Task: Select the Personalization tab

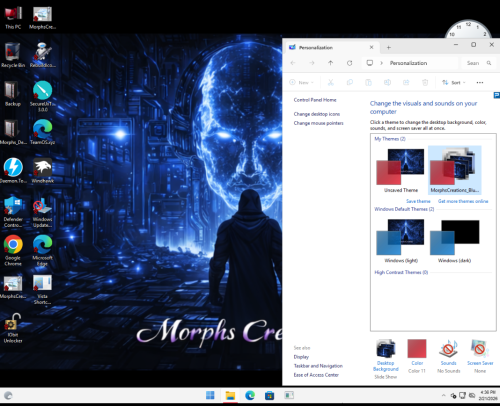Action: 331,47
